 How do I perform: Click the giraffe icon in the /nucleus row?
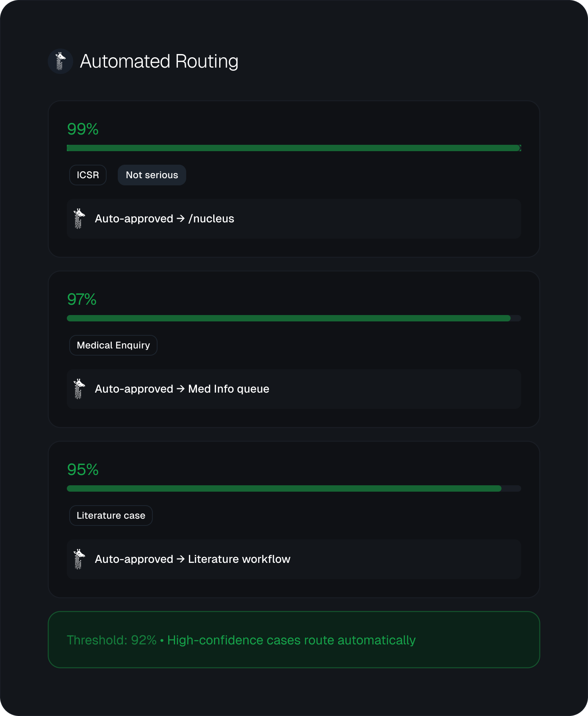point(79,218)
